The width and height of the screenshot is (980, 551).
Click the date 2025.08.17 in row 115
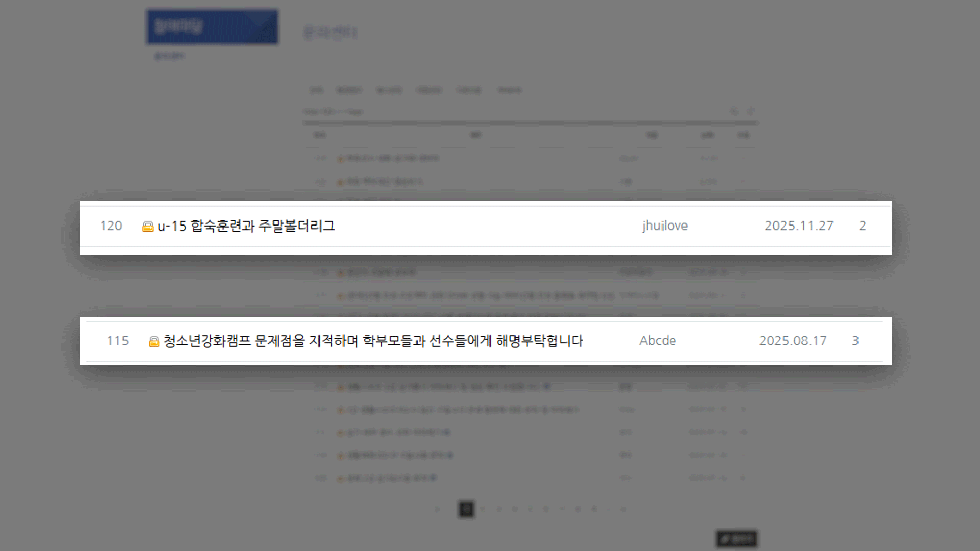pos(793,341)
